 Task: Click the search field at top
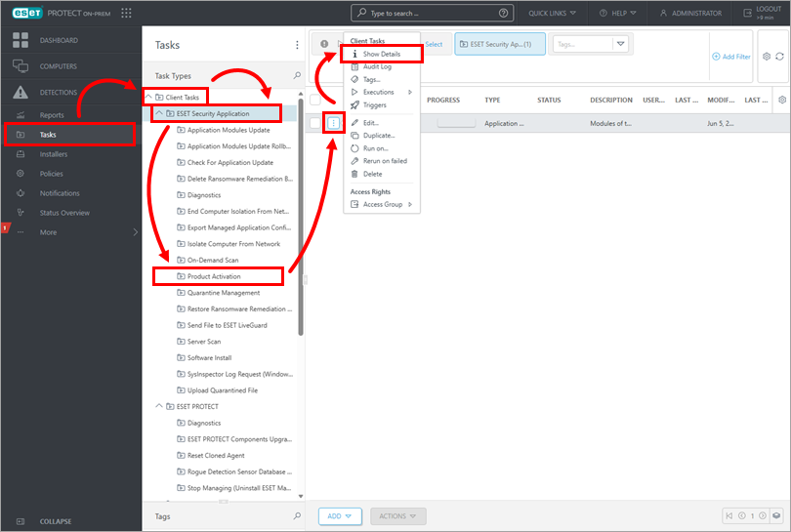[x=432, y=13]
